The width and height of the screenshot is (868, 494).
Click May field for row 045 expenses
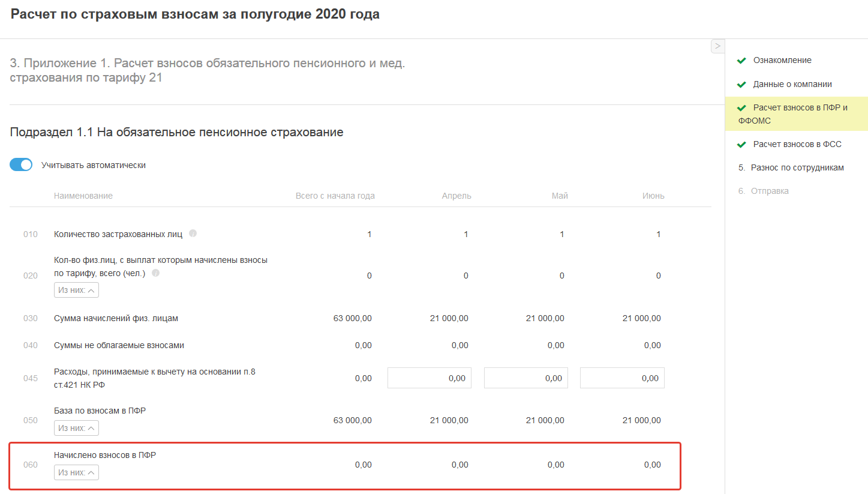tap(525, 378)
